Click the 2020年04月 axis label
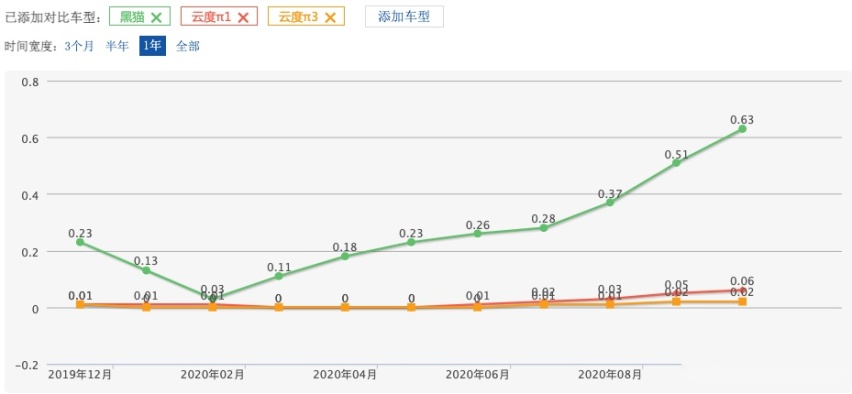852x394 pixels. [x=345, y=375]
